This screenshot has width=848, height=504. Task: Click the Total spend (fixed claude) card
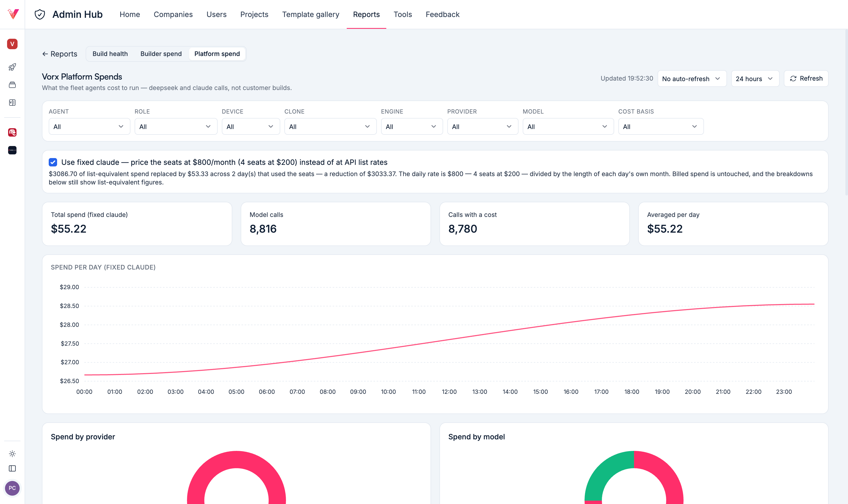coord(137,224)
